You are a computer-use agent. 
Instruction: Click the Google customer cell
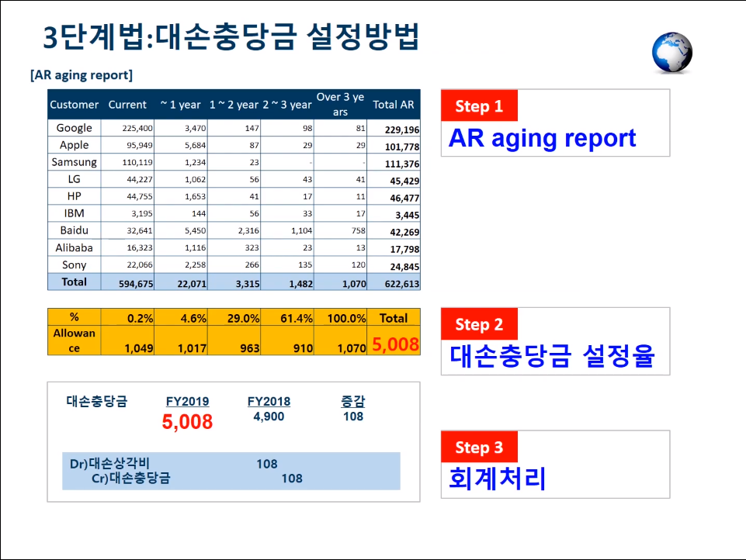tap(75, 128)
